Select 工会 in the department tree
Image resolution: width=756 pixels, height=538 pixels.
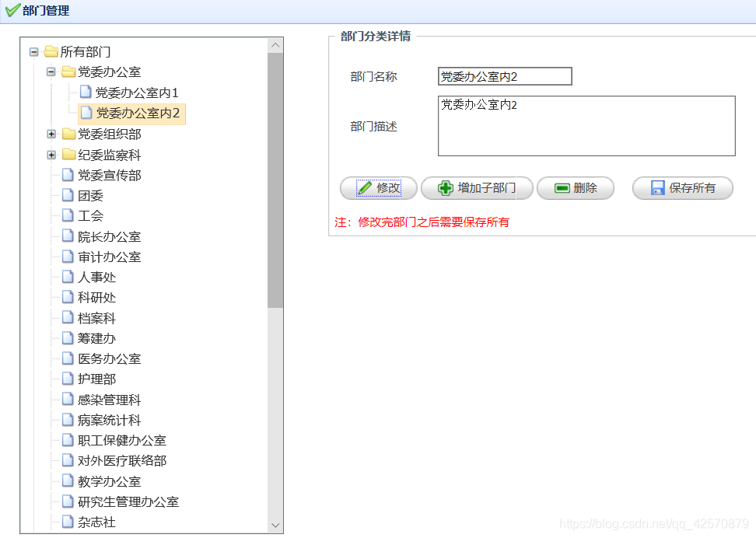pyautogui.click(x=91, y=216)
